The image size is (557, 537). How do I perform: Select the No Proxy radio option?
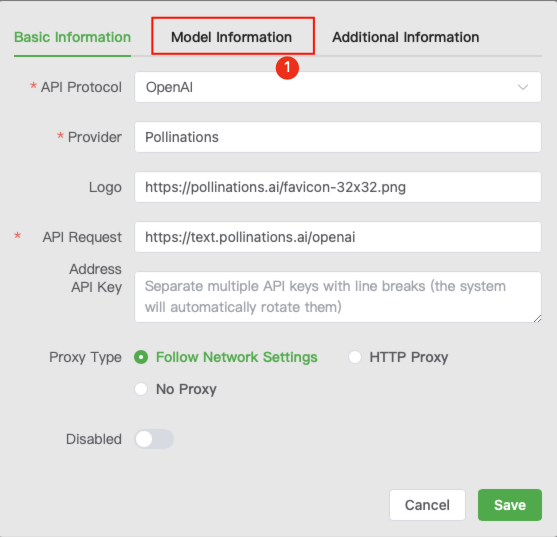coord(141,389)
